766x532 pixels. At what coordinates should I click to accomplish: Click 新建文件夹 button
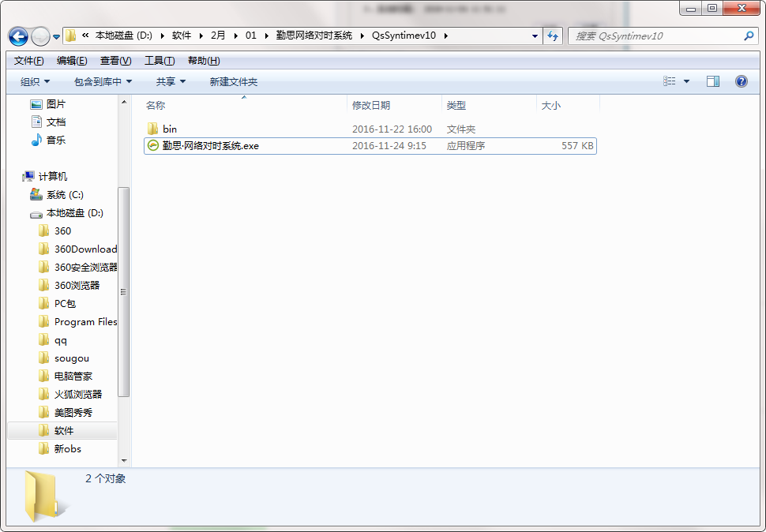pyautogui.click(x=234, y=81)
